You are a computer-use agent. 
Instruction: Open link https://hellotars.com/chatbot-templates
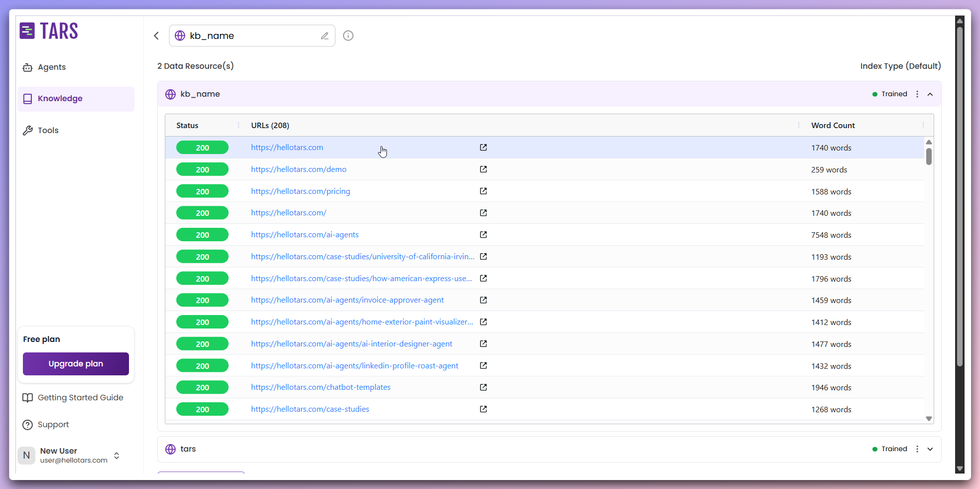point(321,387)
